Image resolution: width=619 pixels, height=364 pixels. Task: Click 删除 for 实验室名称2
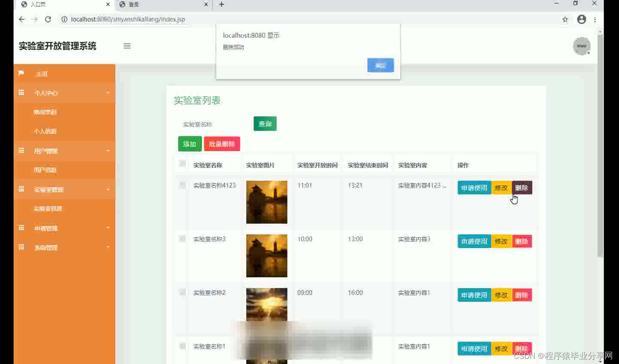pyautogui.click(x=522, y=295)
